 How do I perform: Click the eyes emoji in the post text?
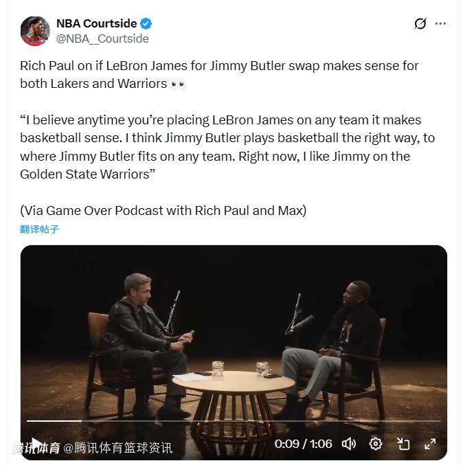coord(179,84)
